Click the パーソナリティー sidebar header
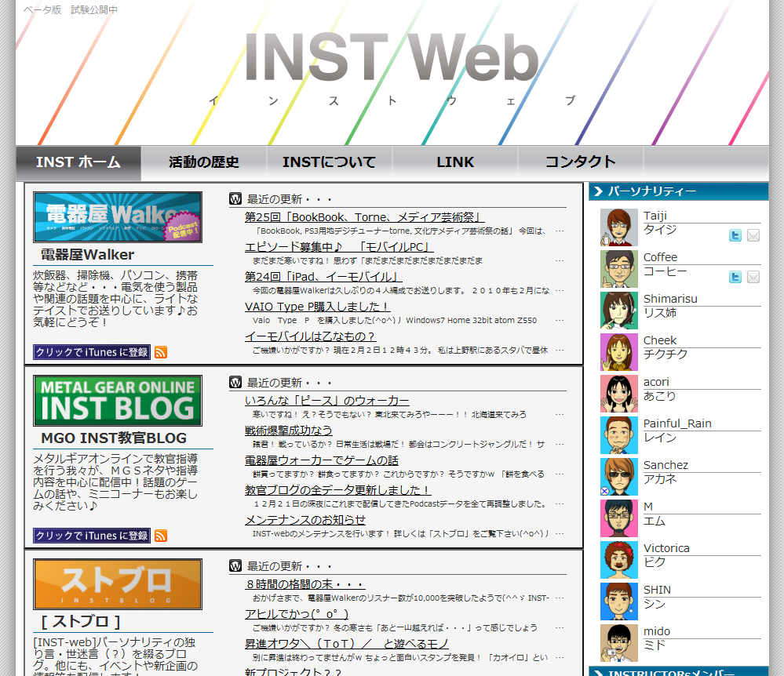 (679, 191)
